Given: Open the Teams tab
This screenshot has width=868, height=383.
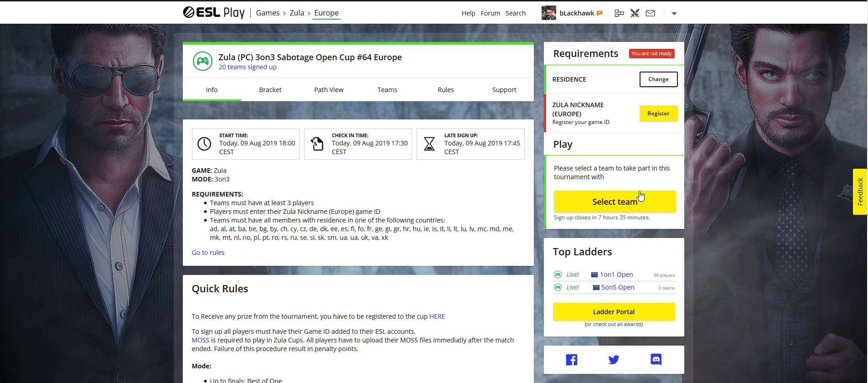Looking at the screenshot, I should point(387,90).
